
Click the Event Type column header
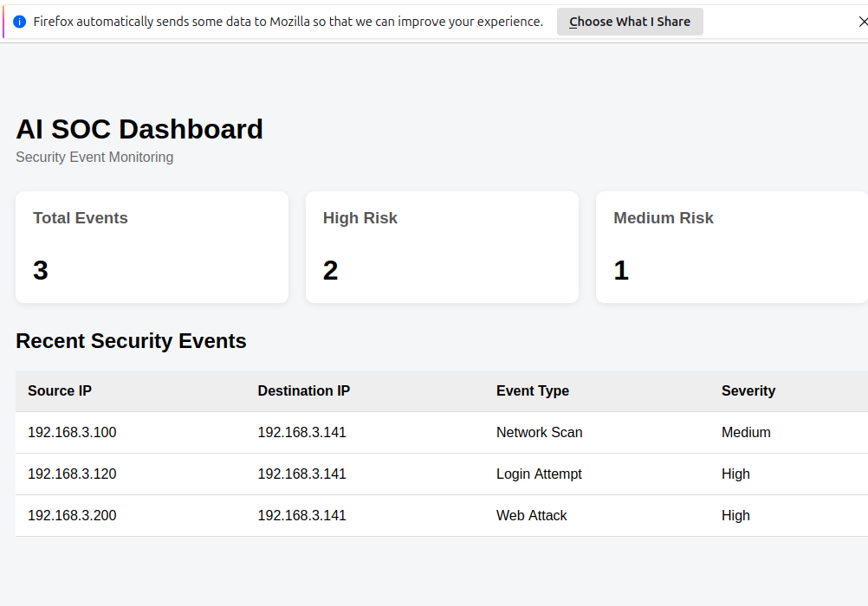tap(533, 390)
